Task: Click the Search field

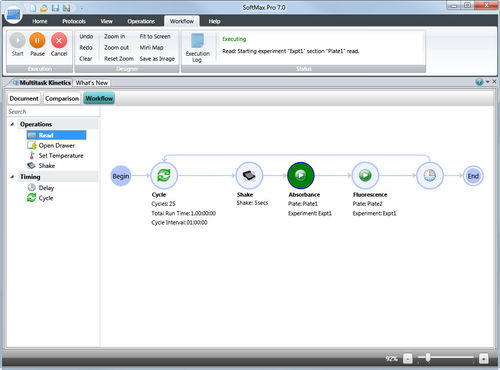Action: [53, 112]
